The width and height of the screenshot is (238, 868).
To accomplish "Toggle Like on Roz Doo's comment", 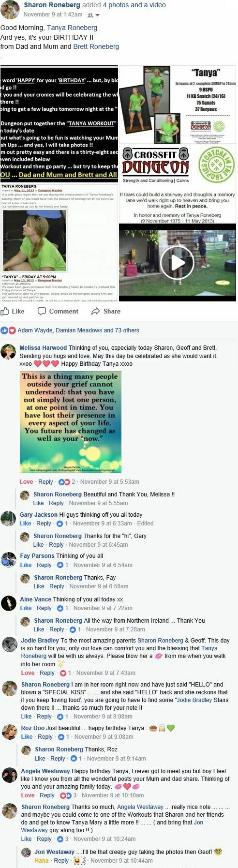I will 27,737.
